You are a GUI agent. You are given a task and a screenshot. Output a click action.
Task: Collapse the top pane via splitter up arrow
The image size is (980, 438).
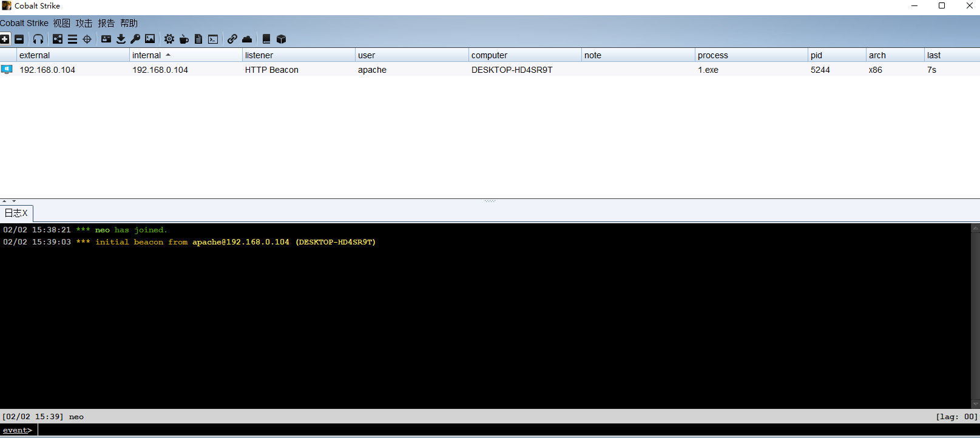(4, 201)
